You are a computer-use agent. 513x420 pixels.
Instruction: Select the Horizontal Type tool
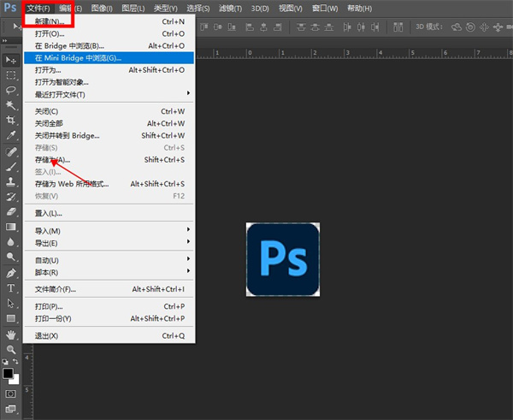[x=11, y=288]
